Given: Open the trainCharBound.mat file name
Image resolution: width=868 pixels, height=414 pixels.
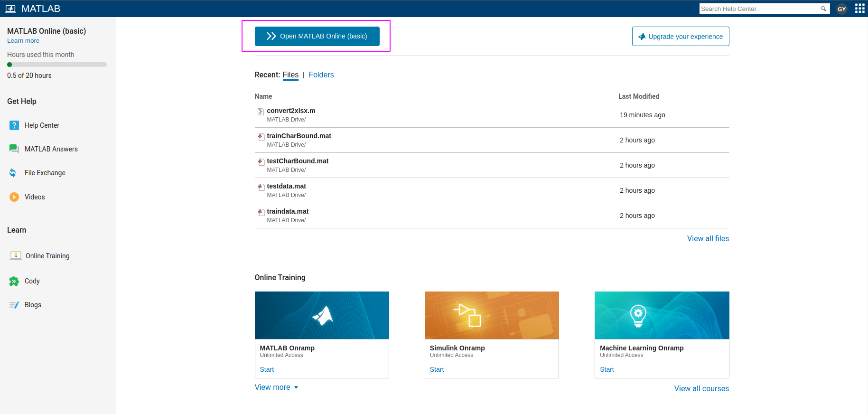Looking at the screenshot, I should pos(299,136).
